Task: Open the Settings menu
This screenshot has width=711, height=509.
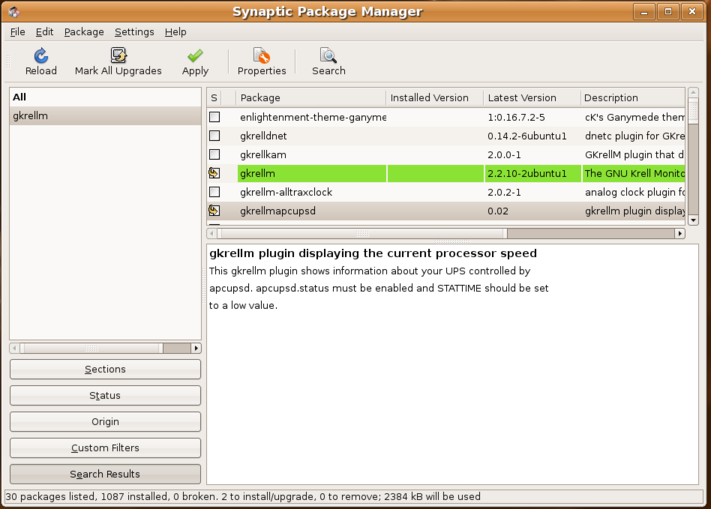Action: (134, 32)
